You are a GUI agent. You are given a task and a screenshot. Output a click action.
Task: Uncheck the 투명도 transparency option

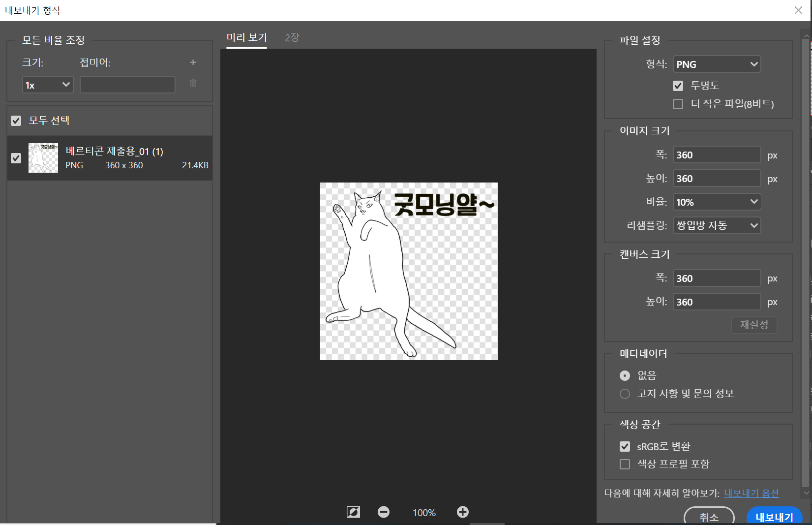[678, 85]
